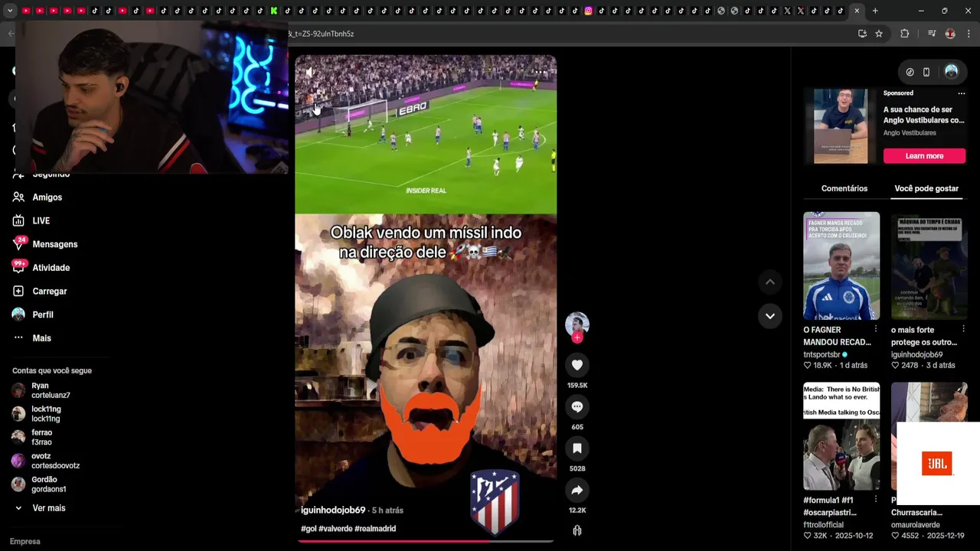This screenshot has width=980, height=551.
Task: Click the Learn more ad button
Action: (x=924, y=156)
